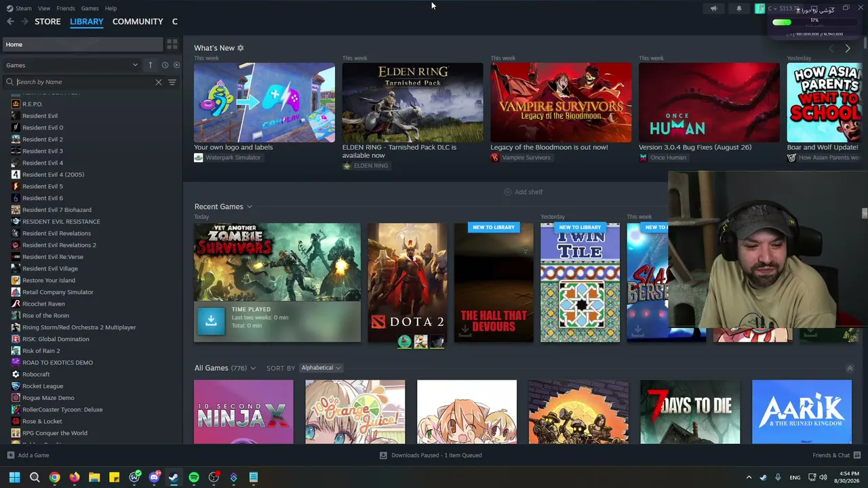Open File Explorer from taskbar
This screenshot has height=488, width=868.
pyautogui.click(x=94, y=477)
